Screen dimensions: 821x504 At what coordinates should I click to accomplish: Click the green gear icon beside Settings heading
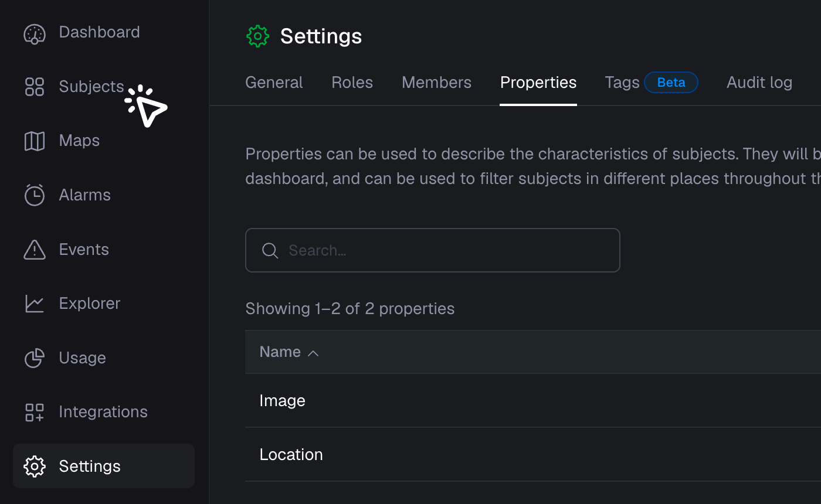pyautogui.click(x=257, y=36)
